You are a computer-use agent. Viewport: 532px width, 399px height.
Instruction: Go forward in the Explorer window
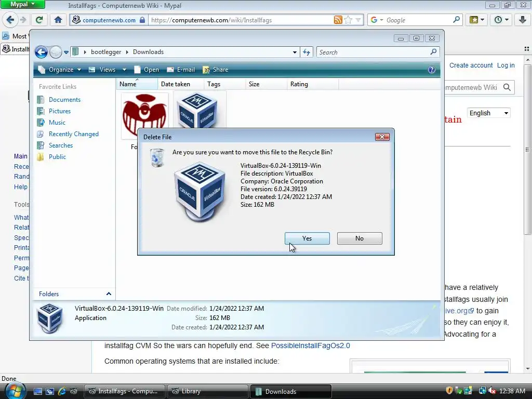[x=56, y=52]
